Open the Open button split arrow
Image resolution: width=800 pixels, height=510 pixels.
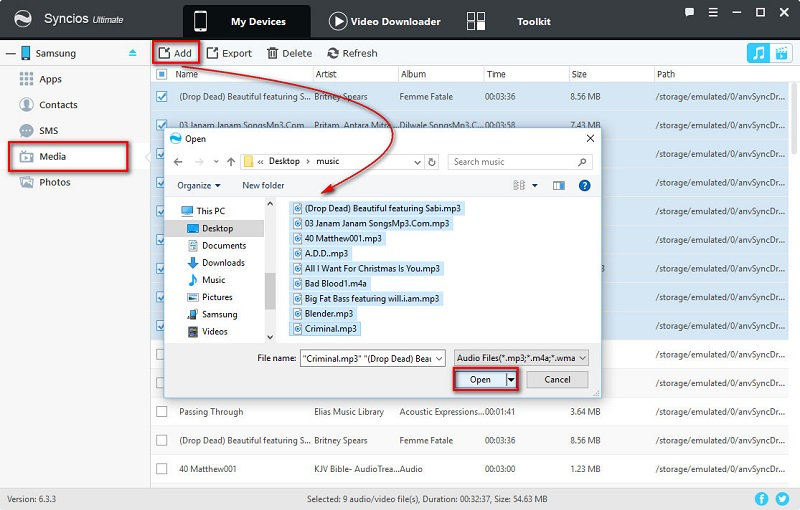[x=511, y=379]
